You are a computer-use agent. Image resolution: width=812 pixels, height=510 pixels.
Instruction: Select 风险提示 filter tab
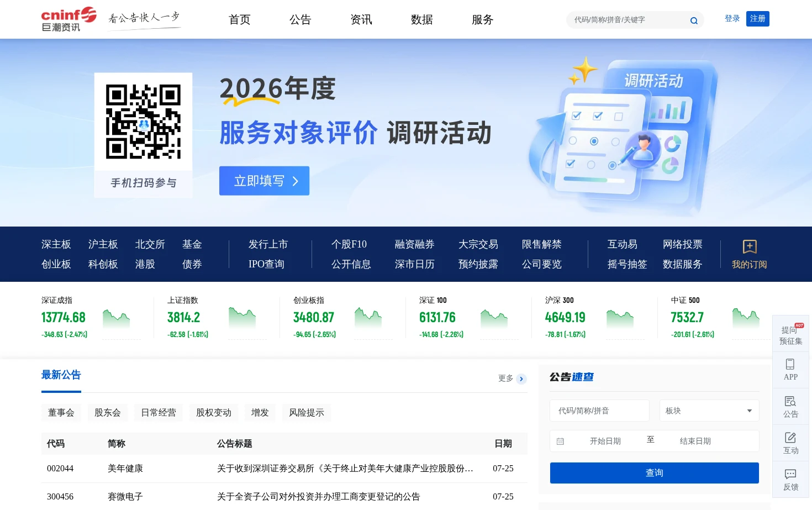pyautogui.click(x=307, y=413)
